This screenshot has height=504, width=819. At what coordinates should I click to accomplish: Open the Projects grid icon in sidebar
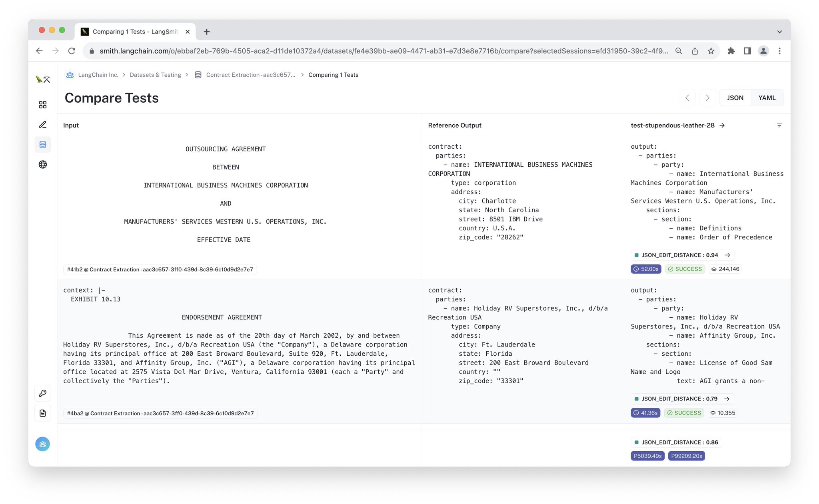[x=43, y=105]
